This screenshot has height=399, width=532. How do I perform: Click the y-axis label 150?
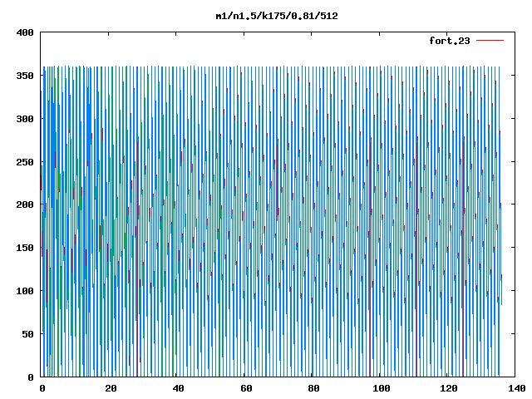[x=25, y=248]
